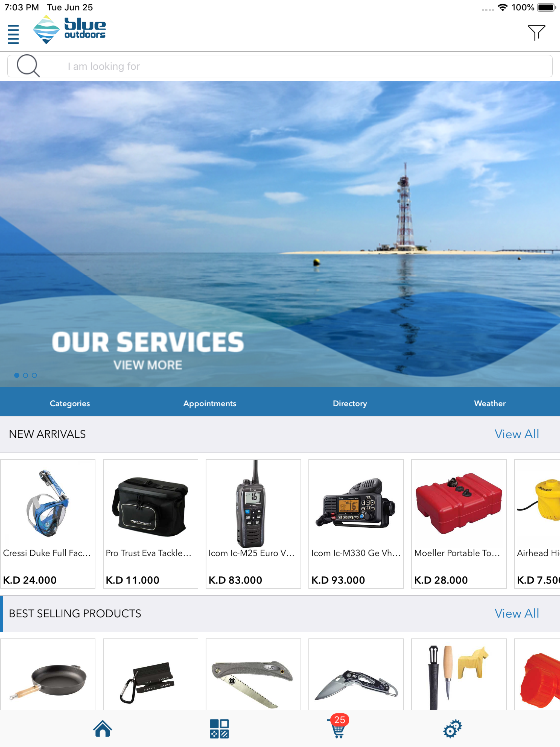Open the hamburger menu

tap(13, 34)
